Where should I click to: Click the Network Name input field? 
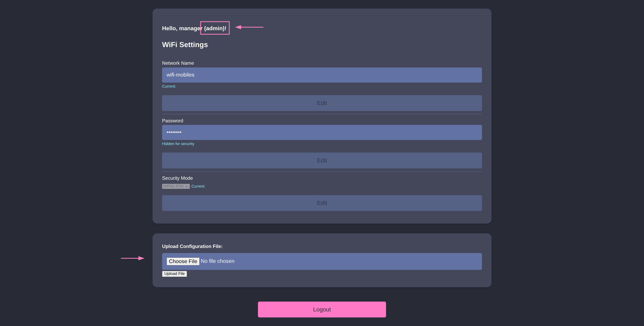tap(322, 75)
